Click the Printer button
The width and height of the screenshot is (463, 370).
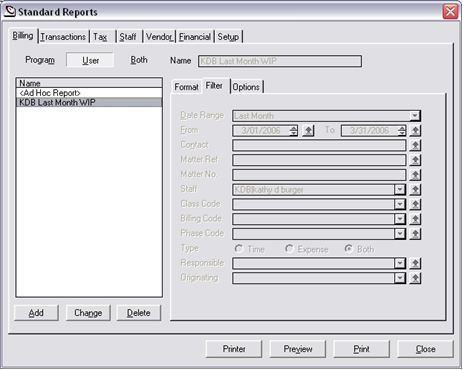point(234,349)
